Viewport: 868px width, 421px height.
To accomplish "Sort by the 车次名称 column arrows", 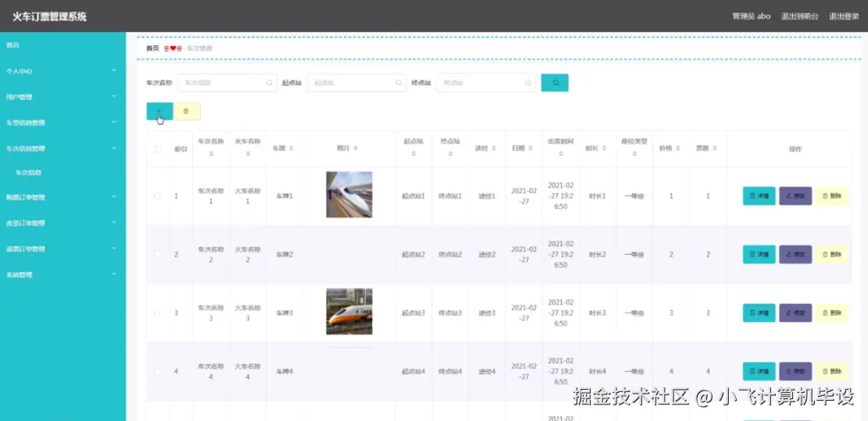I will (211, 155).
